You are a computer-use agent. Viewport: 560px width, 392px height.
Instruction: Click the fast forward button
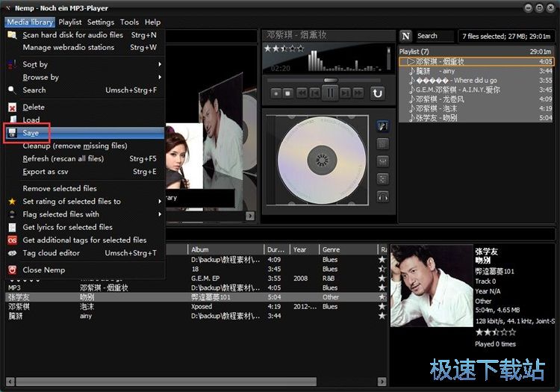(358, 93)
